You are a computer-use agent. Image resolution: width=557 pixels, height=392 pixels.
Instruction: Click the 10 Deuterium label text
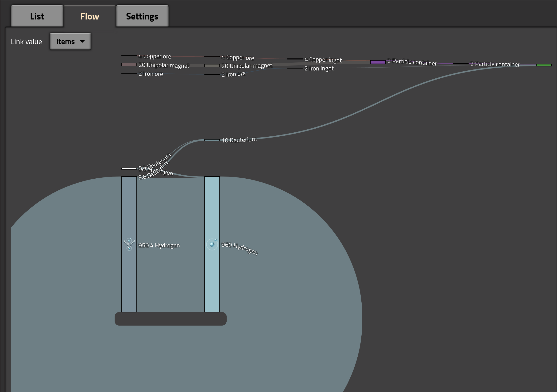coord(239,139)
